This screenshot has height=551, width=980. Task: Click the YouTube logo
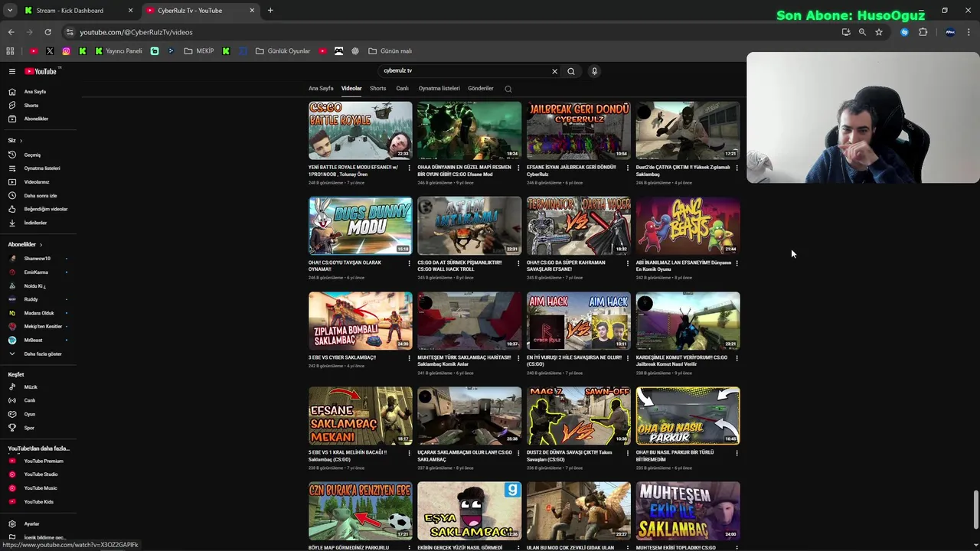coord(41,71)
